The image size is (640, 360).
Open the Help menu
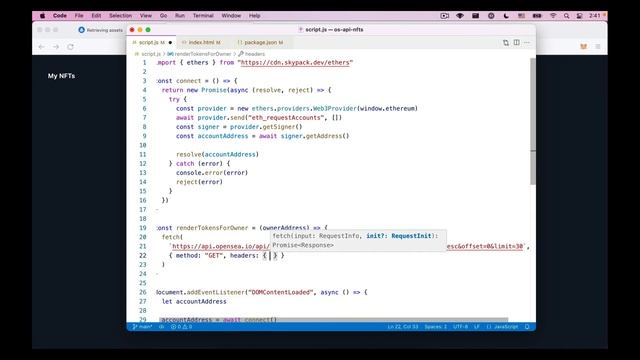(x=254, y=16)
